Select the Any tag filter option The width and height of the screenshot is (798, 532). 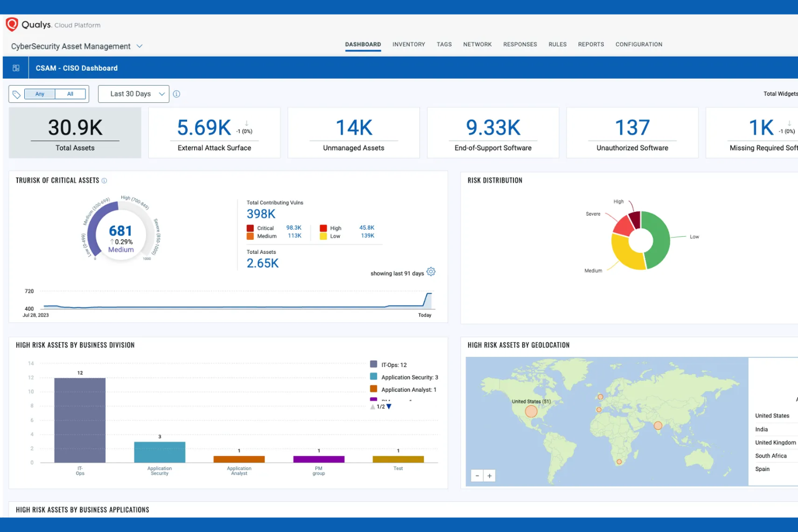pyautogui.click(x=39, y=94)
